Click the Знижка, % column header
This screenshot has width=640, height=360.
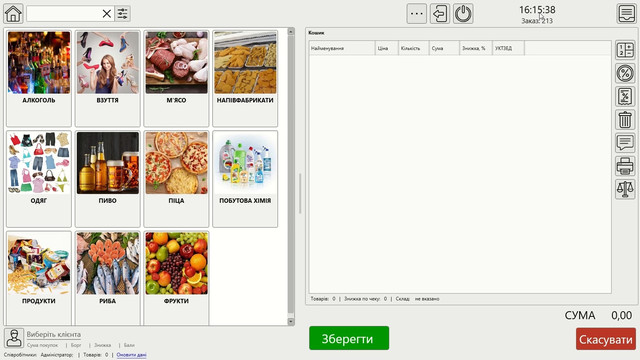476,48
